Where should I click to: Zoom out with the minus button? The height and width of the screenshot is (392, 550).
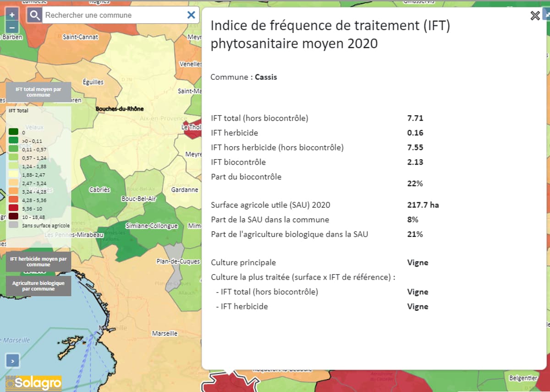point(12,27)
